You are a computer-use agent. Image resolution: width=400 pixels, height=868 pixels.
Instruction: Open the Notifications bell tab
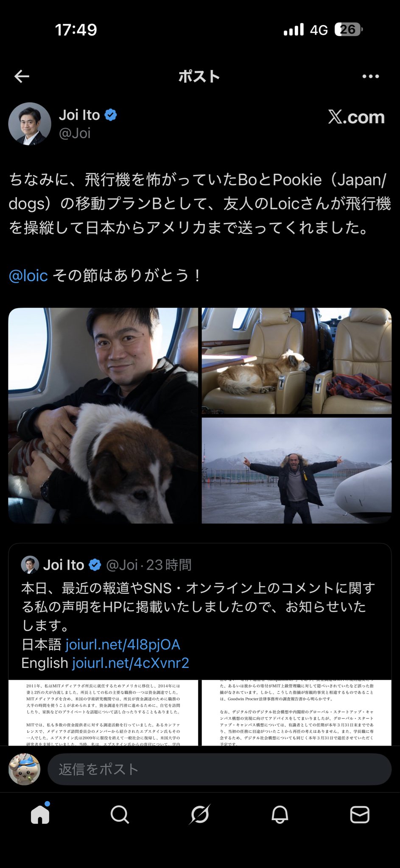[x=280, y=814]
